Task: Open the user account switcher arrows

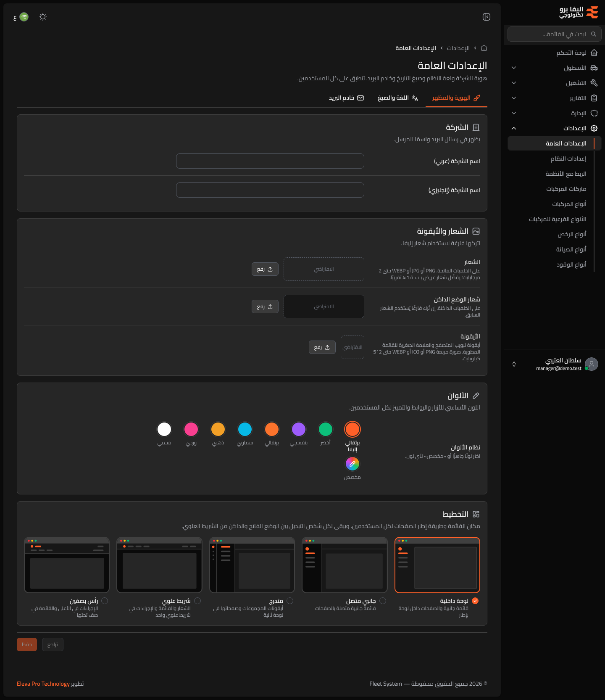Action: click(x=514, y=364)
